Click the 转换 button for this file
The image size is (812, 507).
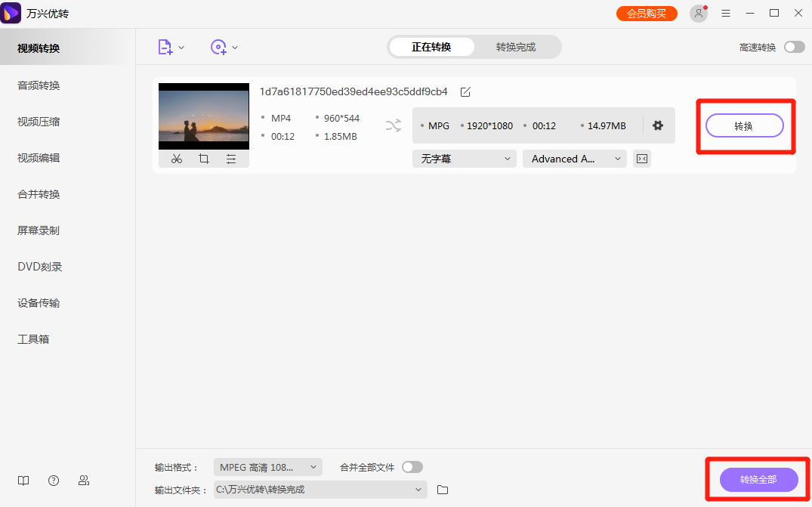(x=745, y=125)
